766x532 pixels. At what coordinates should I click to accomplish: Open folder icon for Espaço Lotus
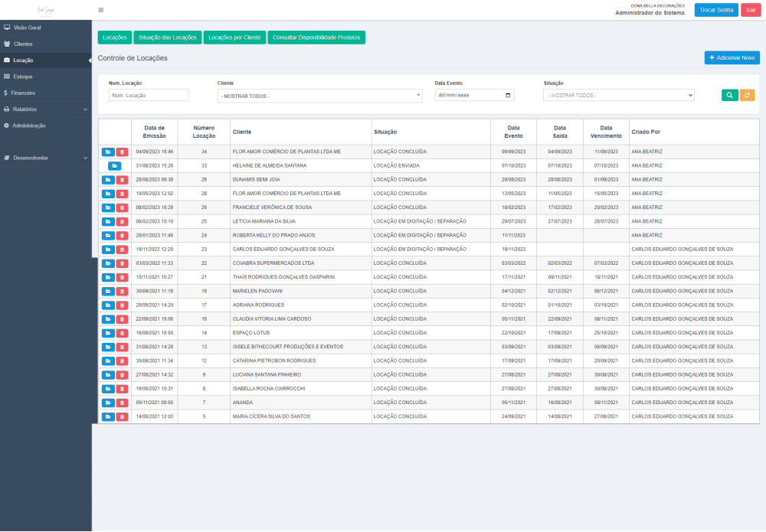coord(108,333)
